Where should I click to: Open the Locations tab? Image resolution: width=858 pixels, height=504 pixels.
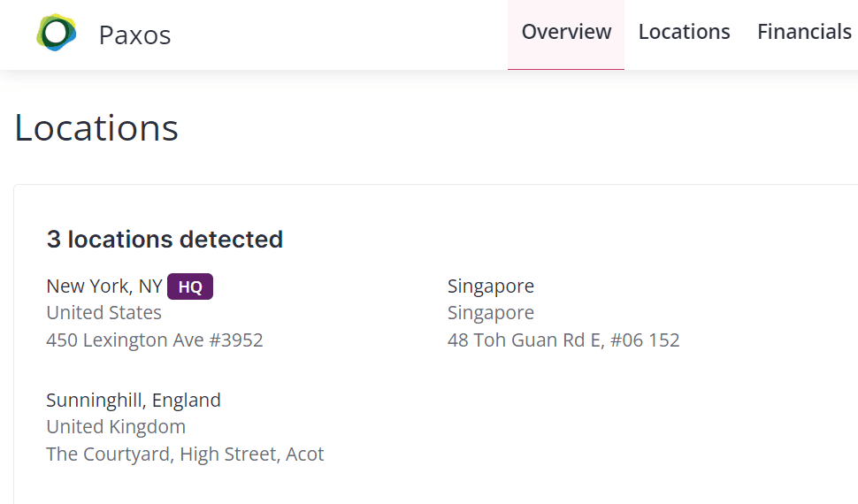tap(684, 32)
